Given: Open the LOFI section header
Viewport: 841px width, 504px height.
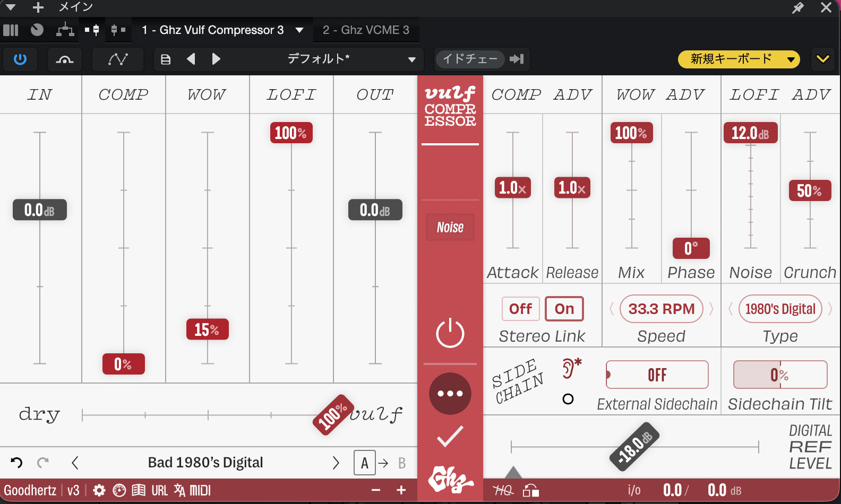Looking at the screenshot, I should pyautogui.click(x=291, y=94).
